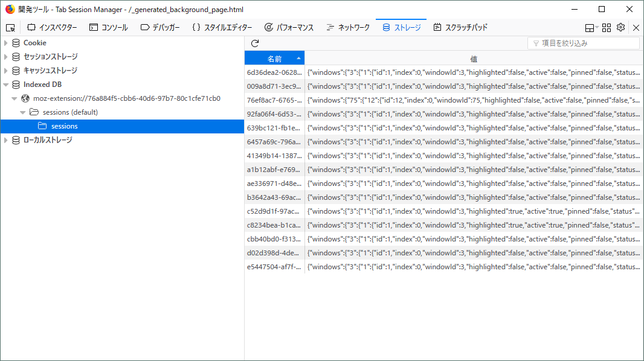
Task: Focus the 項目を絞り込み filter field
Action: (583, 43)
